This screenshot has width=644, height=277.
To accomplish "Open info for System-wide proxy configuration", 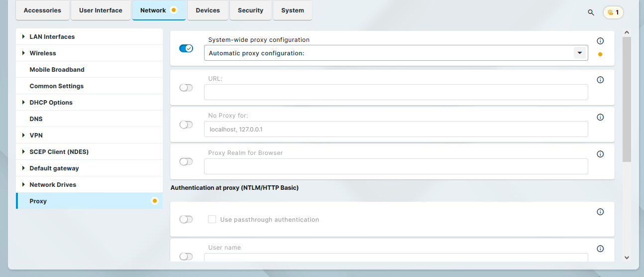I will pyautogui.click(x=600, y=41).
